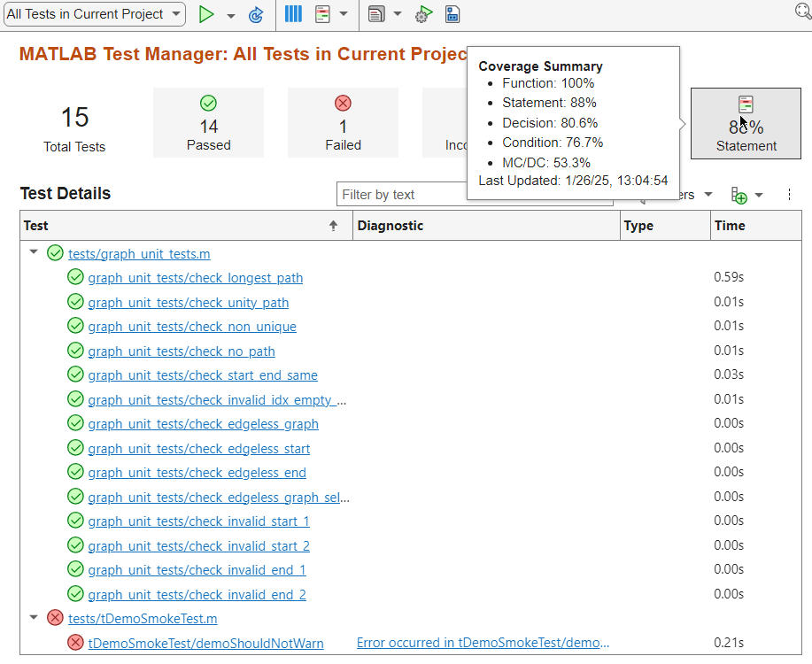Click the blue parallel columns icon
The width and height of the screenshot is (812, 664).
tap(293, 14)
